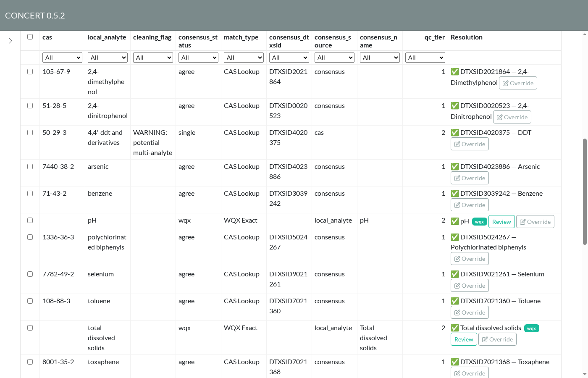
Task: Click the WARNING potential multi-analyte cell
Action: 153,143
